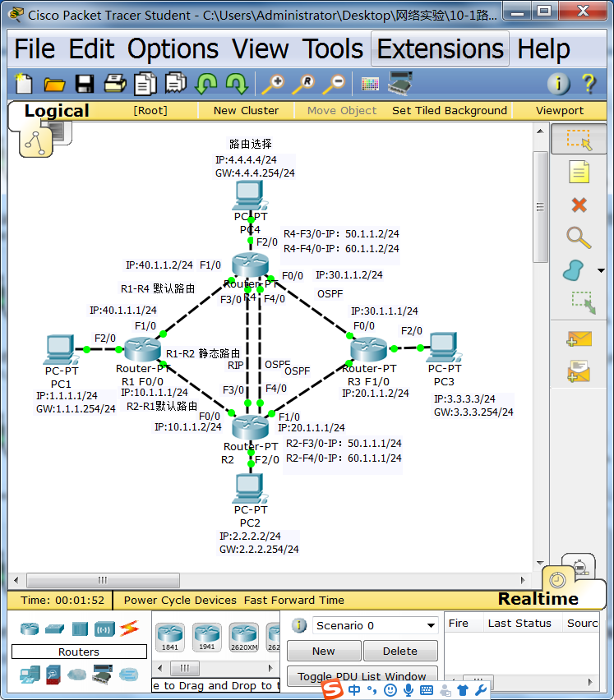This screenshot has width=614, height=700.
Task: Click the WAN Emulation cloud icon
Action: tap(76, 675)
